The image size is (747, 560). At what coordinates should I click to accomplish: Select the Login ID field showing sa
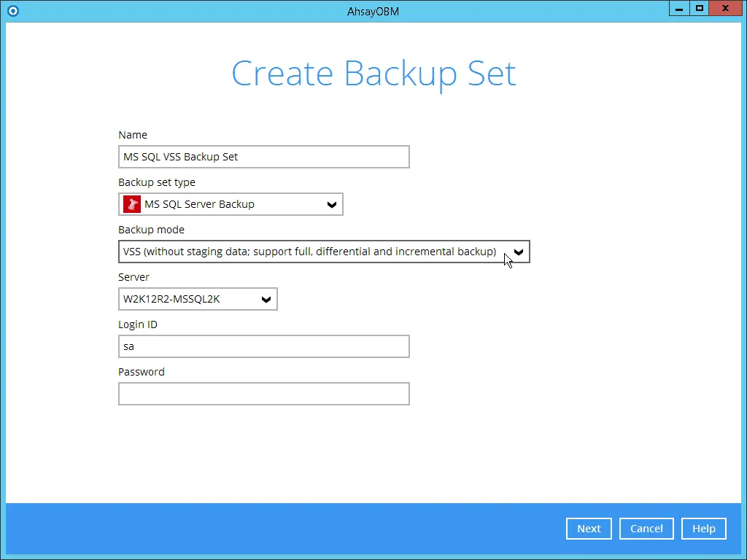tap(263, 346)
